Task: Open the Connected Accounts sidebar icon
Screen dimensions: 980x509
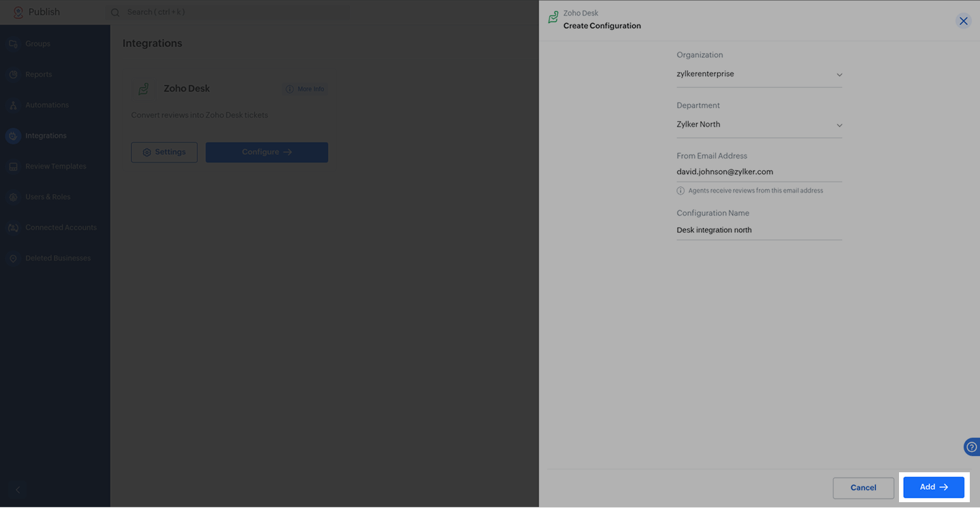Action: point(13,227)
